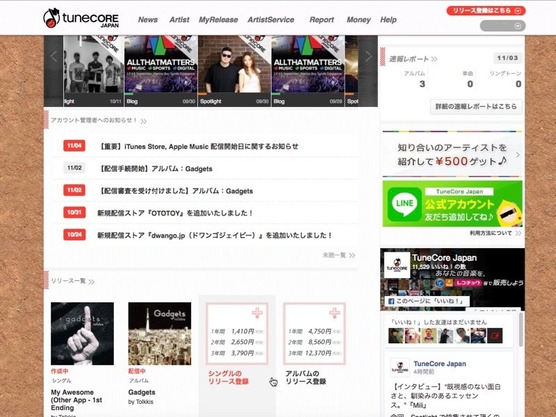Open 【配信手続開始】アルバム：Gadgets notice
The image size is (556, 417).
pos(156,169)
